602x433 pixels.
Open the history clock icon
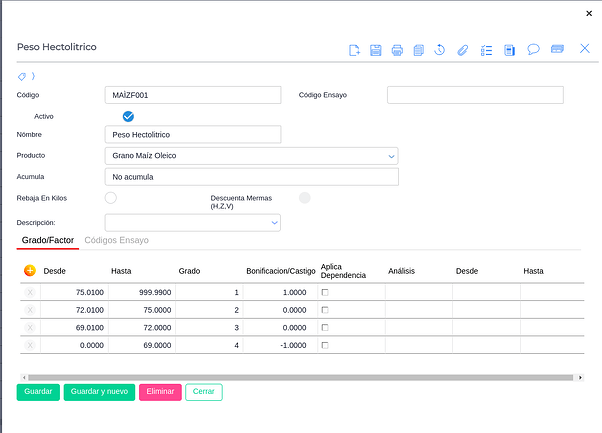(x=440, y=49)
